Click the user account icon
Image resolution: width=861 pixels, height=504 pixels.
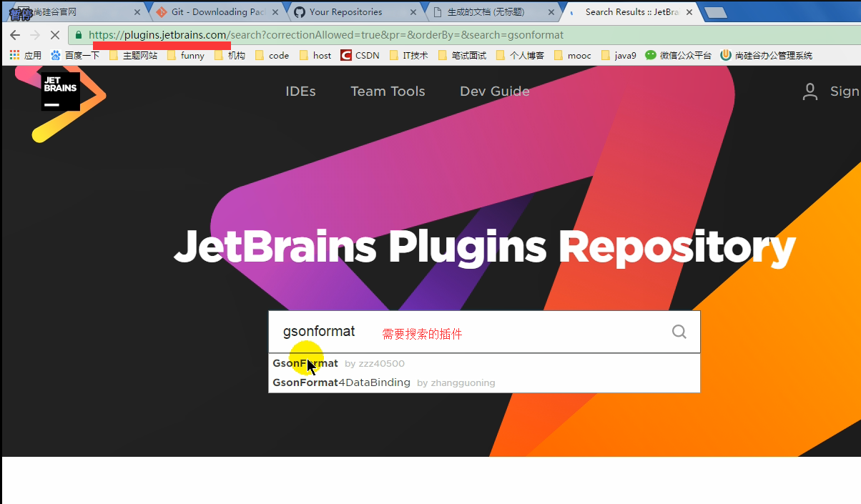pyautogui.click(x=810, y=92)
